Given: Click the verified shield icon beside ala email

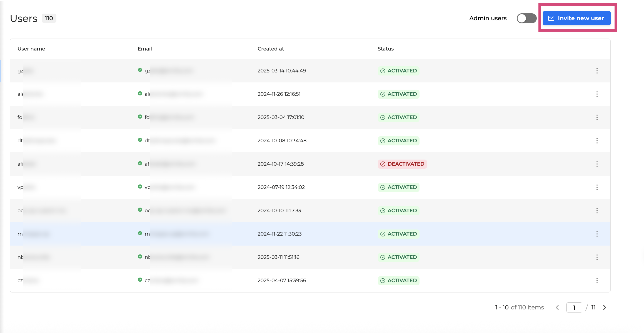Looking at the screenshot, I should click(140, 93).
